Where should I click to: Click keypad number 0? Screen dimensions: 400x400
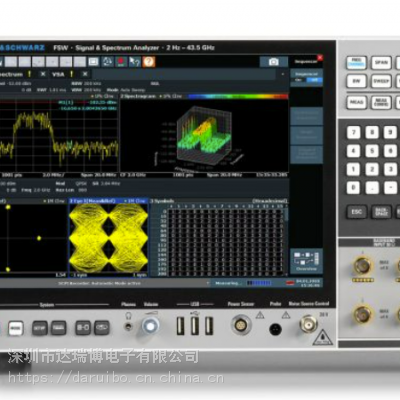pyautogui.click(x=353, y=187)
